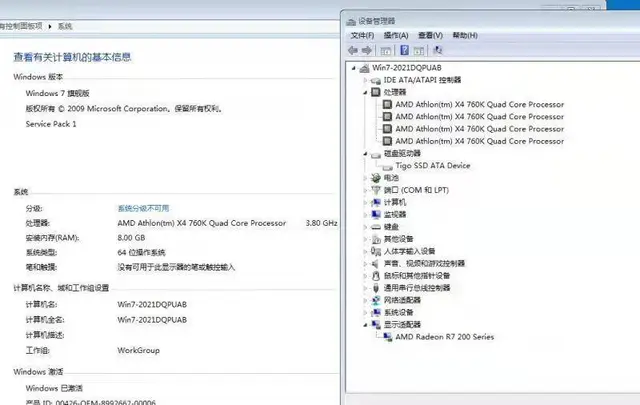
Task: Click the WorkGroup workgroup value
Action: click(x=139, y=350)
